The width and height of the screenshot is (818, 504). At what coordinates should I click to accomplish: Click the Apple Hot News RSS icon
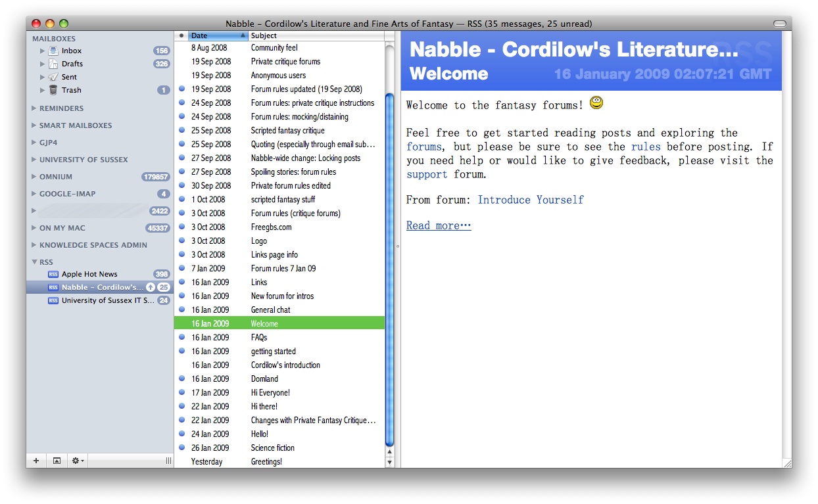pos(53,274)
